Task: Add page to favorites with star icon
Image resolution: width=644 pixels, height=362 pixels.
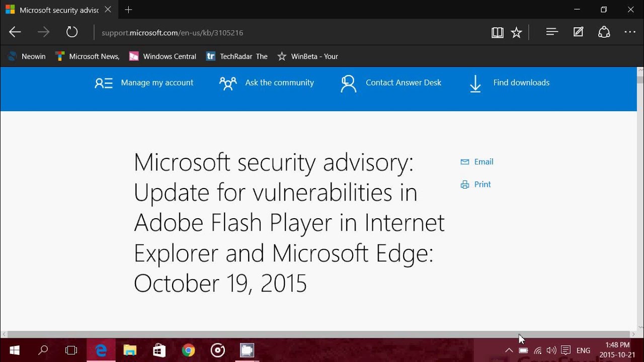Action: [516, 33]
